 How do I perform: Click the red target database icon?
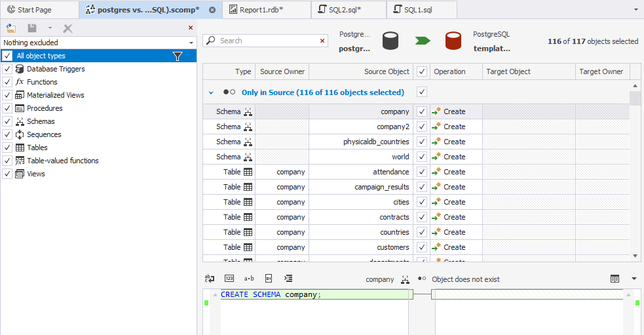453,41
